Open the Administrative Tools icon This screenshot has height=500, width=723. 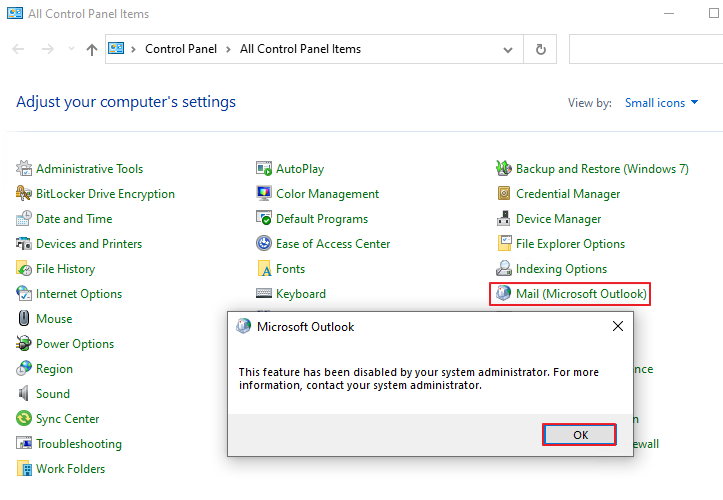pos(24,168)
